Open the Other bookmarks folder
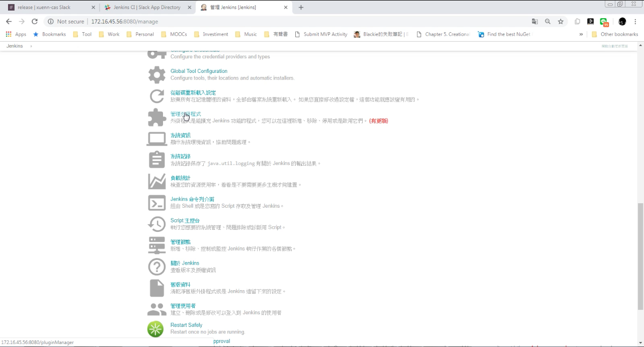The image size is (644, 347). (x=615, y=34)
